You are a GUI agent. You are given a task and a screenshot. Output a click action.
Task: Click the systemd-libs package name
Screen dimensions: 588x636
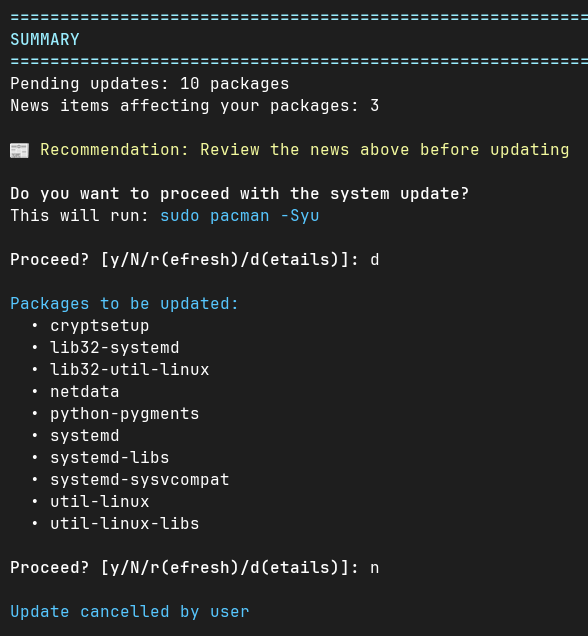click(109, 458)
